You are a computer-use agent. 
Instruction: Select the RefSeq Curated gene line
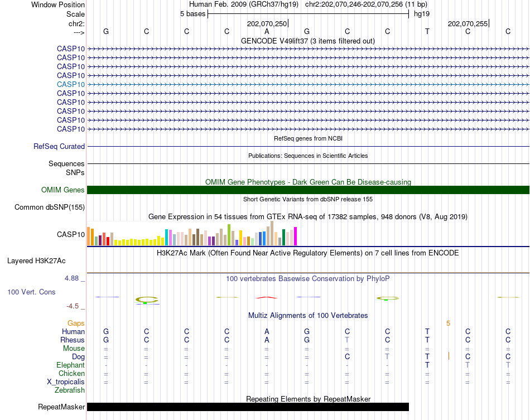308,146
